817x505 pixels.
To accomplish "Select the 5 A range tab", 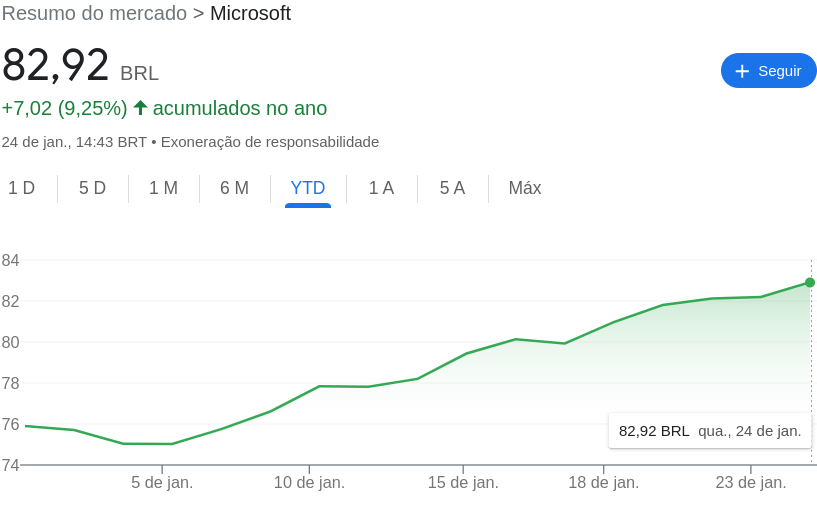I will [x=452, y=188].
